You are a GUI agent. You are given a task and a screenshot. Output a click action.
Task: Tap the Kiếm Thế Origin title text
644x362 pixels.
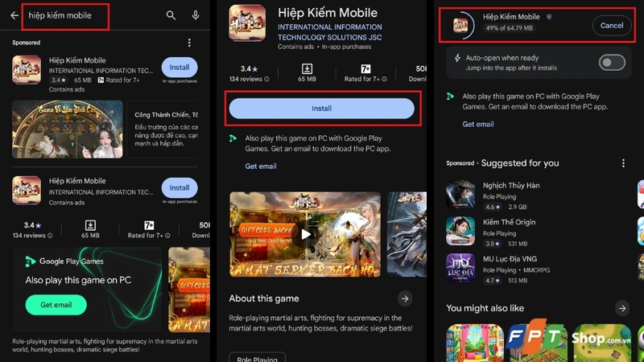(x=510, y=222)
